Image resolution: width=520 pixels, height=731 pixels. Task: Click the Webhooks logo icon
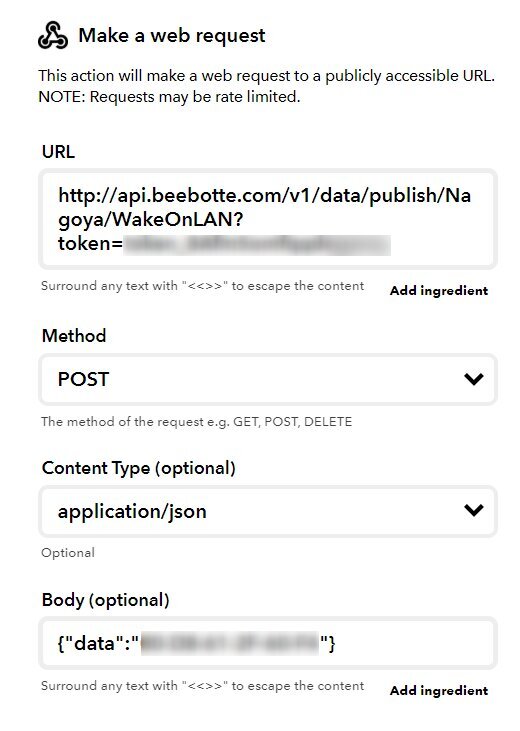(x=53, y=35)
